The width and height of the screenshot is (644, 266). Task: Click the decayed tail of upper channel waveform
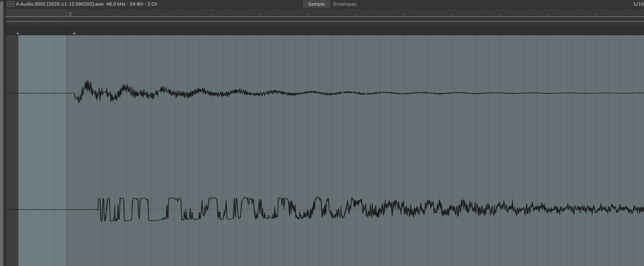(x=575, y=93)
